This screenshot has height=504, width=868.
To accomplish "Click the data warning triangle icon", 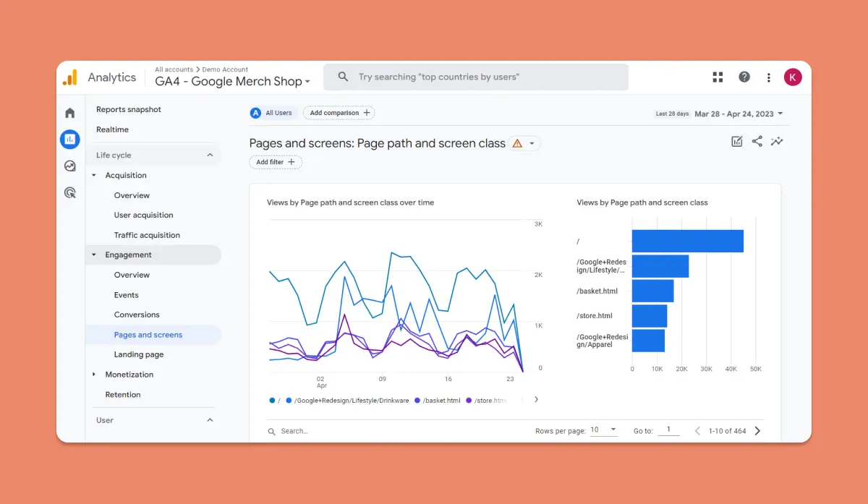I will pos(517,143).
